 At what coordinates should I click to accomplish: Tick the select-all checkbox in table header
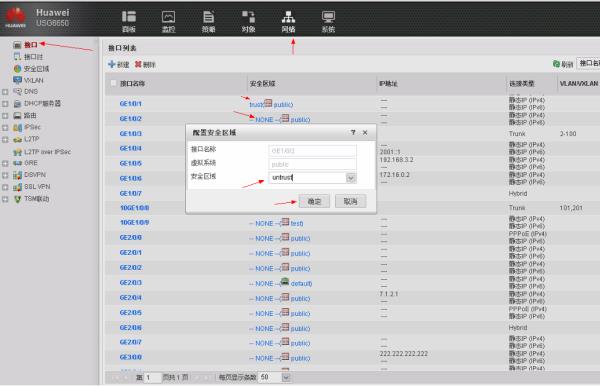114,83
